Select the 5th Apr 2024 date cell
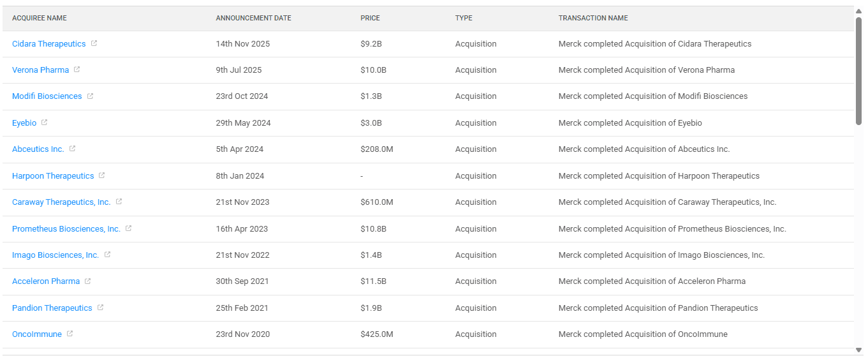Screen dimensions: 868x358 (239, 149)
